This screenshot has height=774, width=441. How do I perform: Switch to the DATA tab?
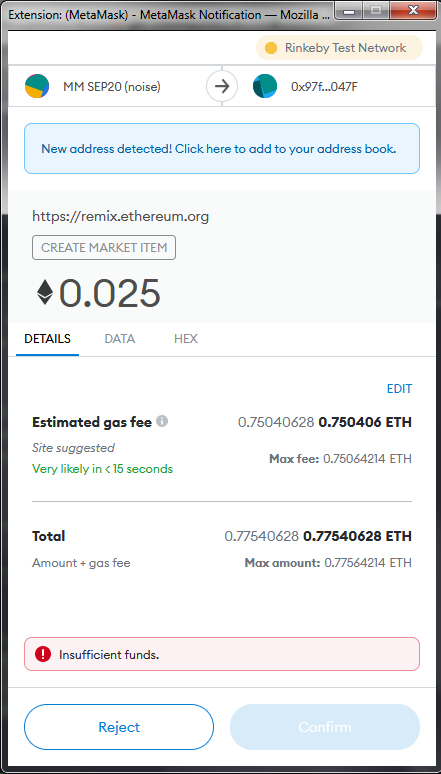[x=120, y=339]
